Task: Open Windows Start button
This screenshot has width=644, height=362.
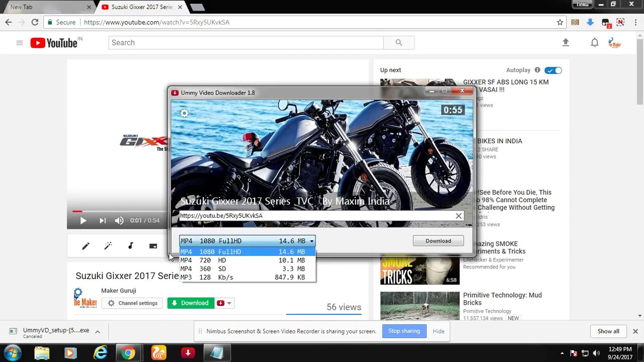Action: point(13,353)
